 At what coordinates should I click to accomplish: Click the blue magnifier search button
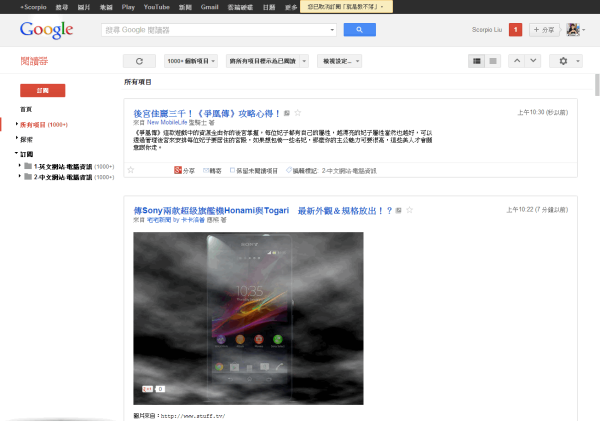coord(359,29)
